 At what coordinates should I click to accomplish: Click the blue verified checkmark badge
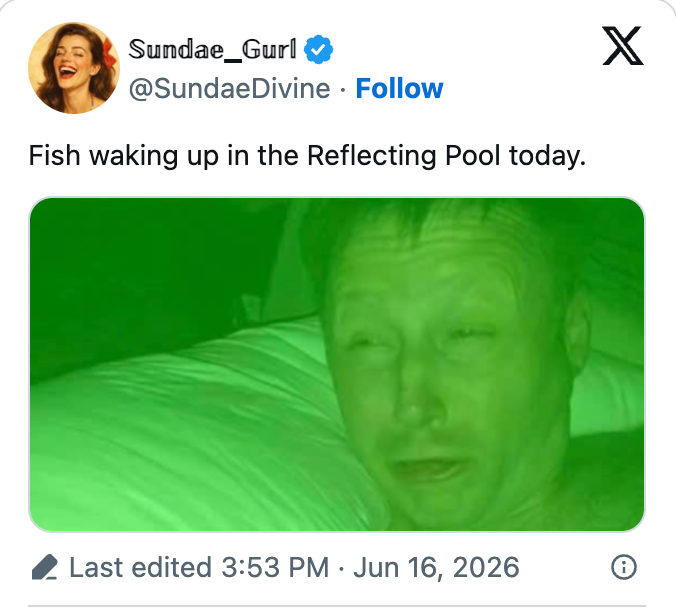coord(319,50)
